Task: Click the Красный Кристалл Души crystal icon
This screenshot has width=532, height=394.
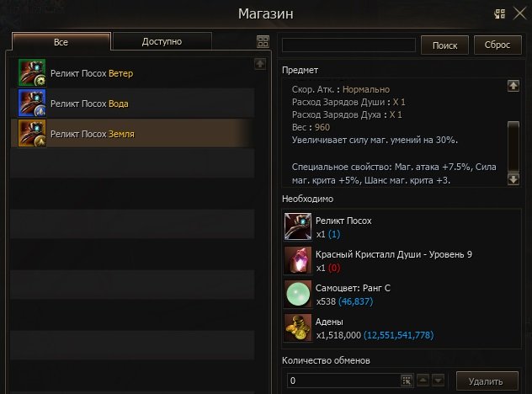Action: point(298,260)
